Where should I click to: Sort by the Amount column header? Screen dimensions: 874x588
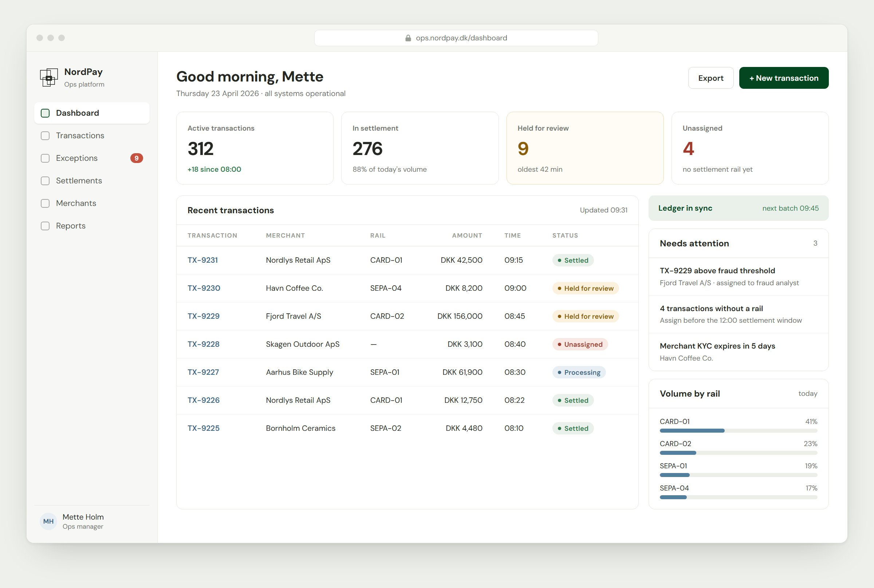(467, 235)
